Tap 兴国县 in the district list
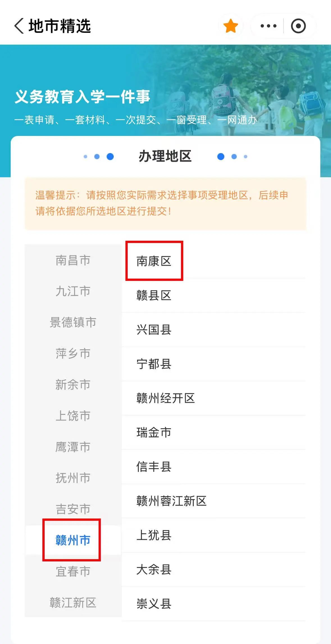 pyautogui.click(x=154, y=330)
